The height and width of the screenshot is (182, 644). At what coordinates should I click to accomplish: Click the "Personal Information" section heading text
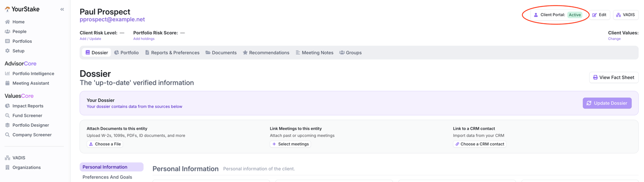click(x=186, y=169)
